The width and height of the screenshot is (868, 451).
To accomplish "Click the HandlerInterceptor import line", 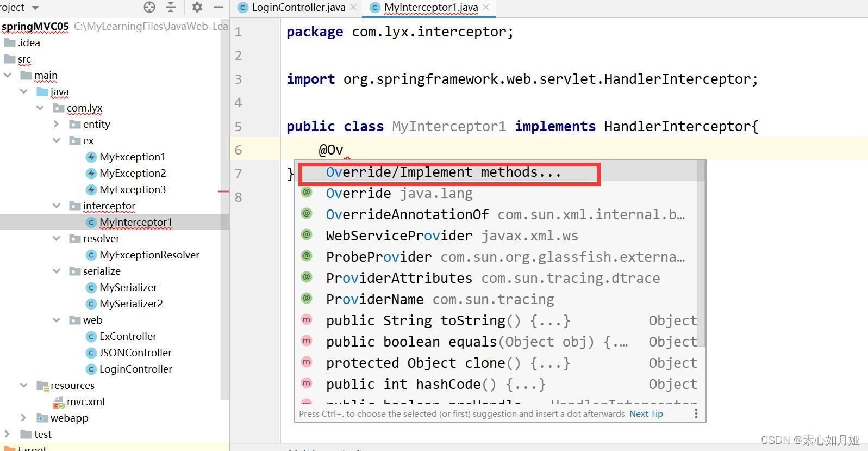I will coord(522,79).
